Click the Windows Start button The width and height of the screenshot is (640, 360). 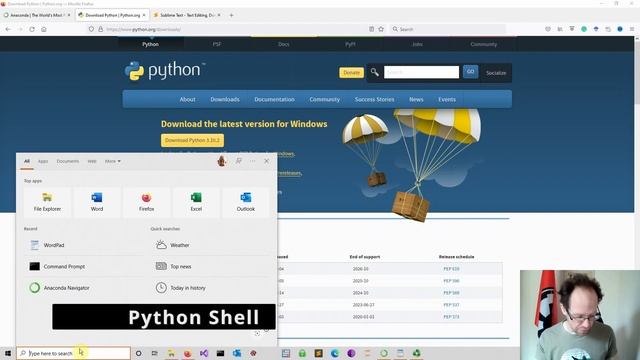point(8,353)
